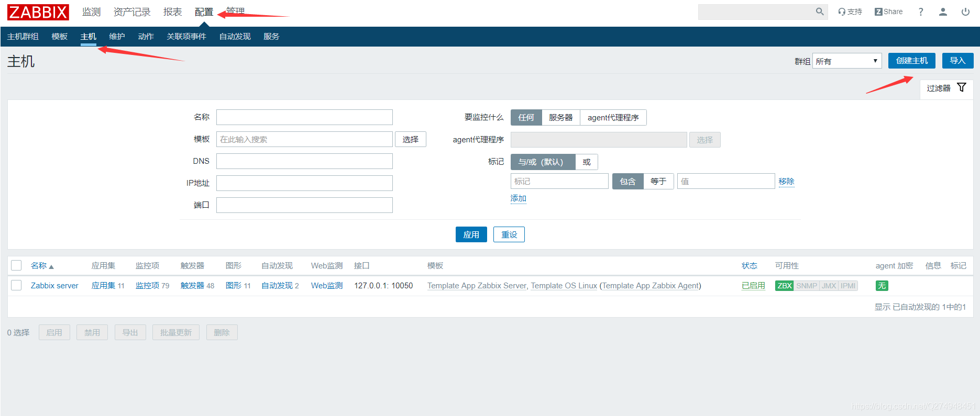Open the 群组 所有 dropdown
The height and width of the screenshot is (416, 980).
[847, 61]
